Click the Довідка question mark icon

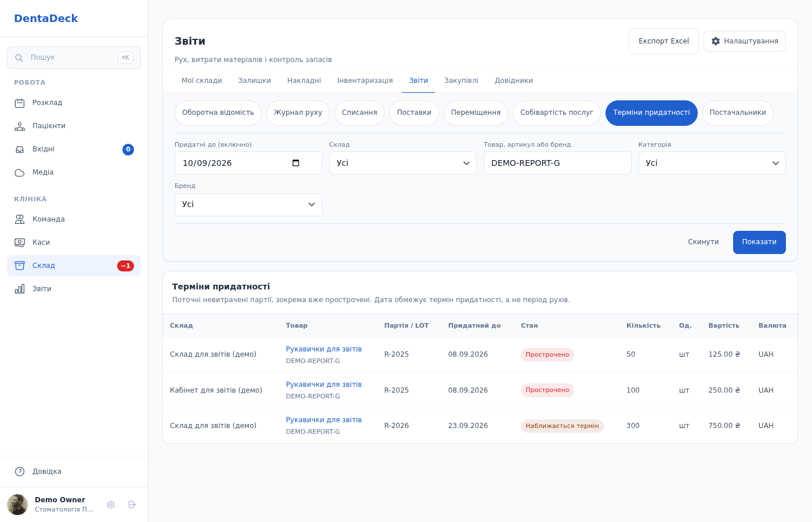[20, 472]
